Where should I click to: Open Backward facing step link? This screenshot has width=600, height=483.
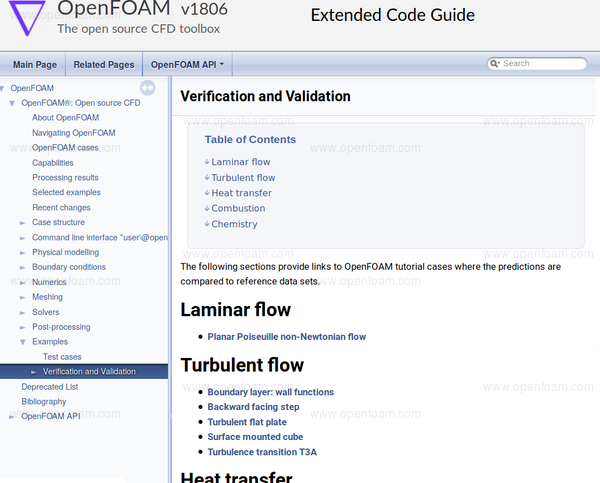point(253,407)
